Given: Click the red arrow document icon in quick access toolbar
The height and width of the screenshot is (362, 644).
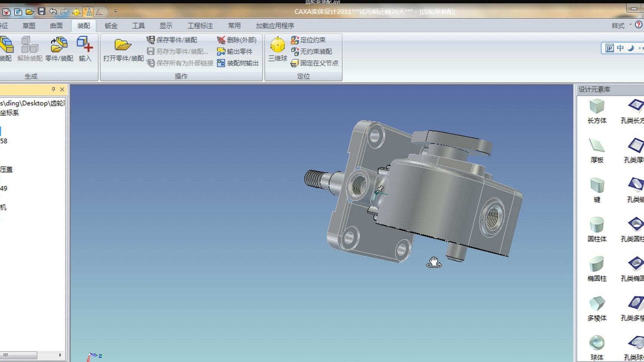Looking at the screenshot, I should click(6, 12).
